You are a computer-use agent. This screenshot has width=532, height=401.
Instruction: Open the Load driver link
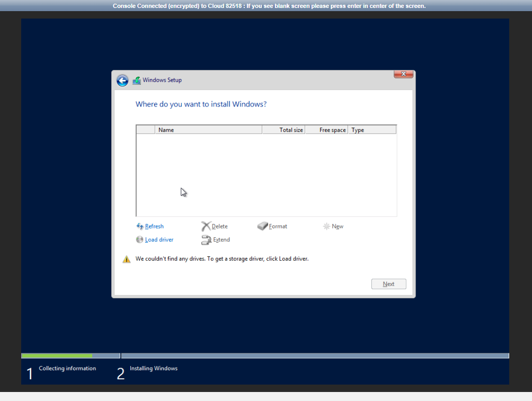click(x=159, y=239)
